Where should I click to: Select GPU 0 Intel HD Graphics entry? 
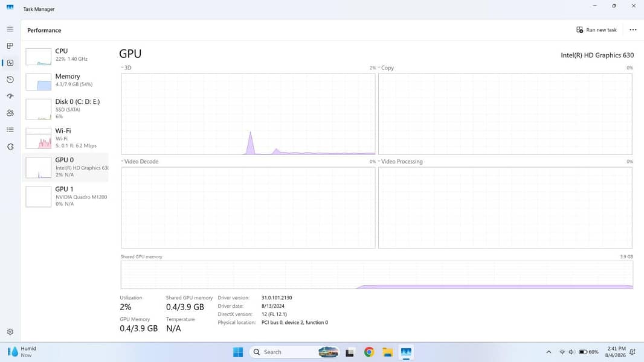65,167
